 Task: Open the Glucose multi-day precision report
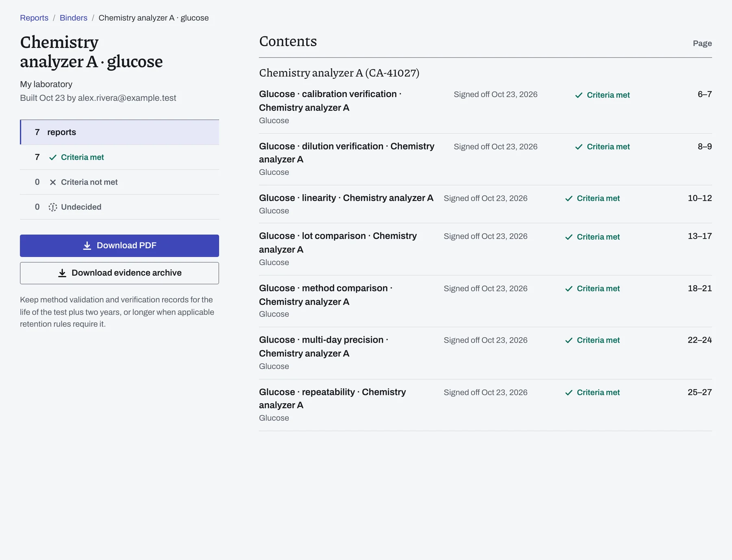click(324, 346)
